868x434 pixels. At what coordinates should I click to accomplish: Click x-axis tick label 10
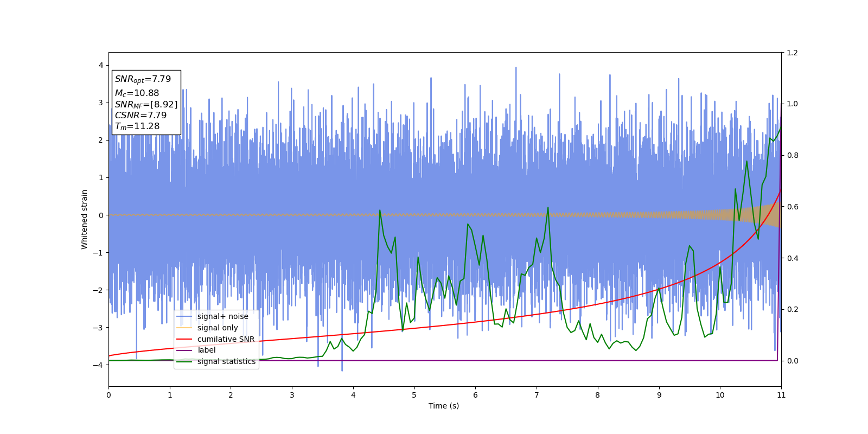point(720,395)
